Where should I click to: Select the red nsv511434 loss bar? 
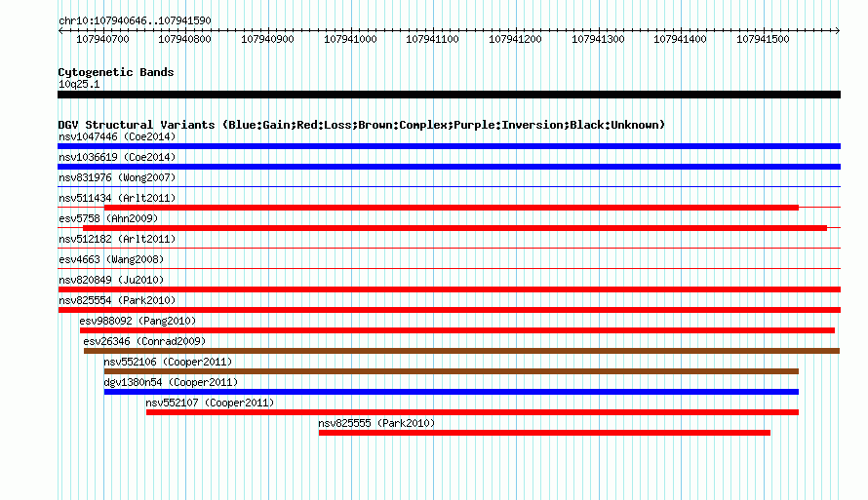[452, 208]
